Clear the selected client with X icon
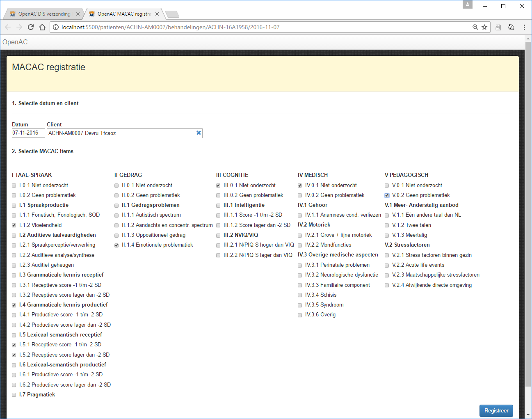Screen dimensions: 532x419 (x=199, y=133)
